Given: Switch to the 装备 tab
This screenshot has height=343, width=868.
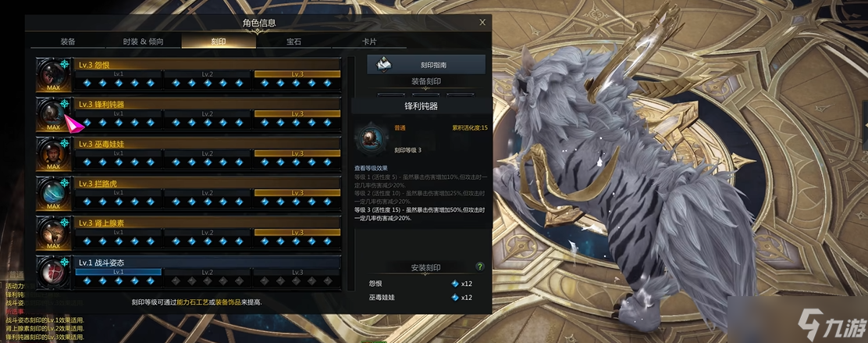Looking at the screenshot, I should (x=68, y=41).
